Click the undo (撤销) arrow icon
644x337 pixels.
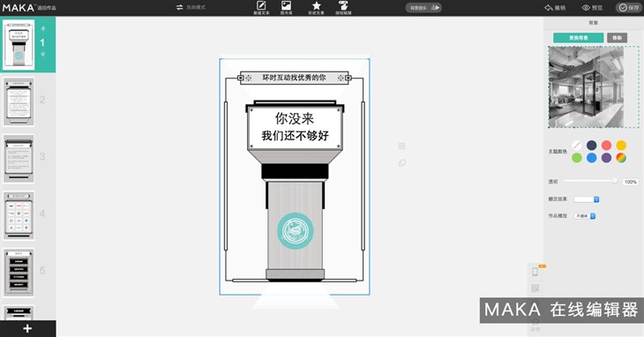pos(549,7)
